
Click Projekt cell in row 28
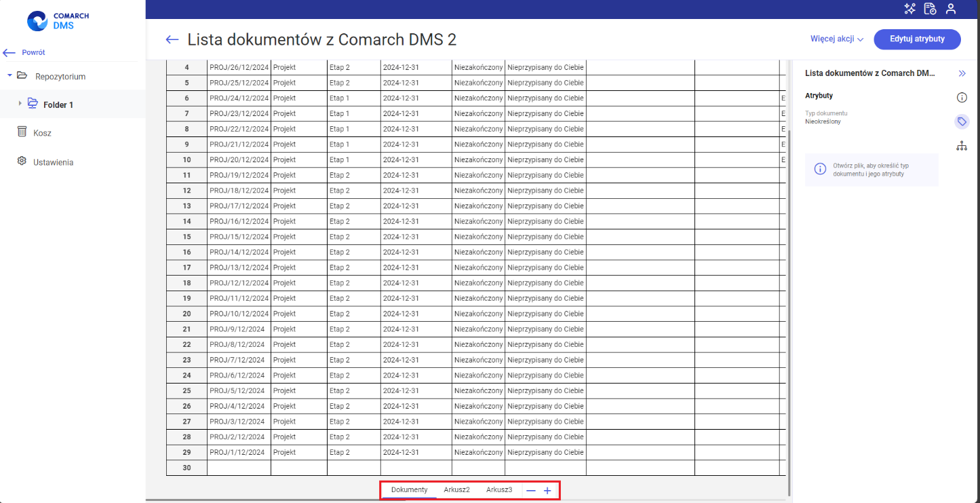point(299,436)
